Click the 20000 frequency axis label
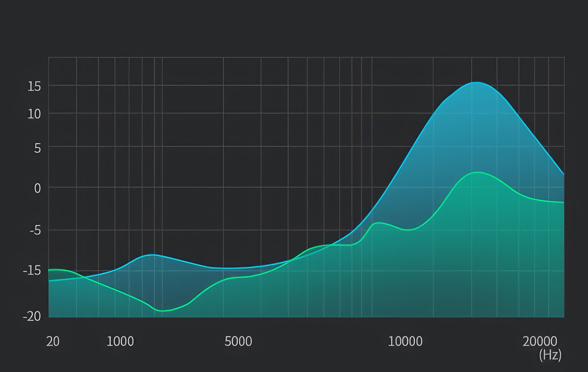Viewport: 588px width, 372px height. pyautogui.click(x=540, y=341)
